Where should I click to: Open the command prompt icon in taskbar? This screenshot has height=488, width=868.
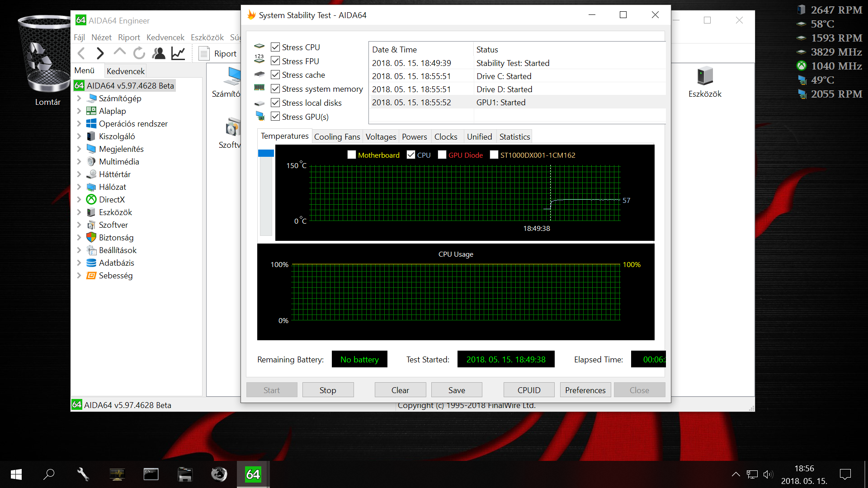[151, 474]
